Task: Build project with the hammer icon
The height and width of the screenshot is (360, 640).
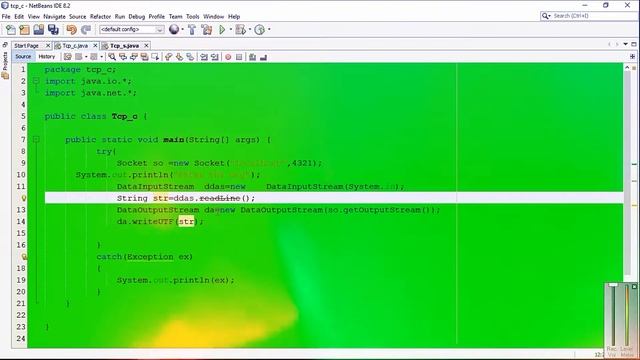Action: click(192, 29)
